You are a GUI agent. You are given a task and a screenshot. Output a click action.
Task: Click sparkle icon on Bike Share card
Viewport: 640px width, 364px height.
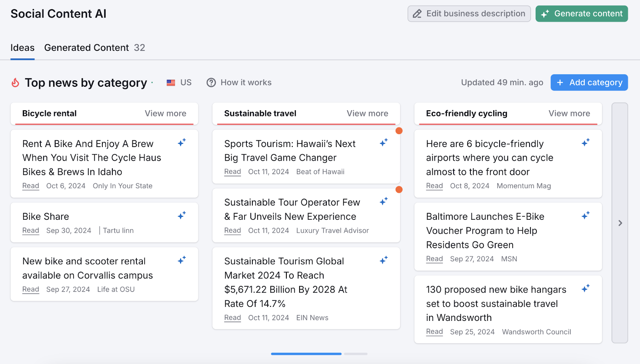[x=182, y=216]
